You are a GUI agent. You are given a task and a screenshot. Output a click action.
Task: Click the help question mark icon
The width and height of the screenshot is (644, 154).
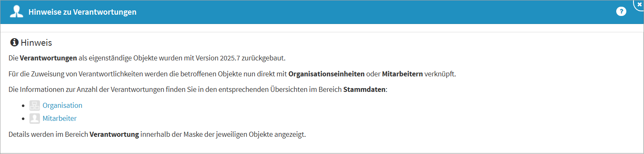coord(621,12)
